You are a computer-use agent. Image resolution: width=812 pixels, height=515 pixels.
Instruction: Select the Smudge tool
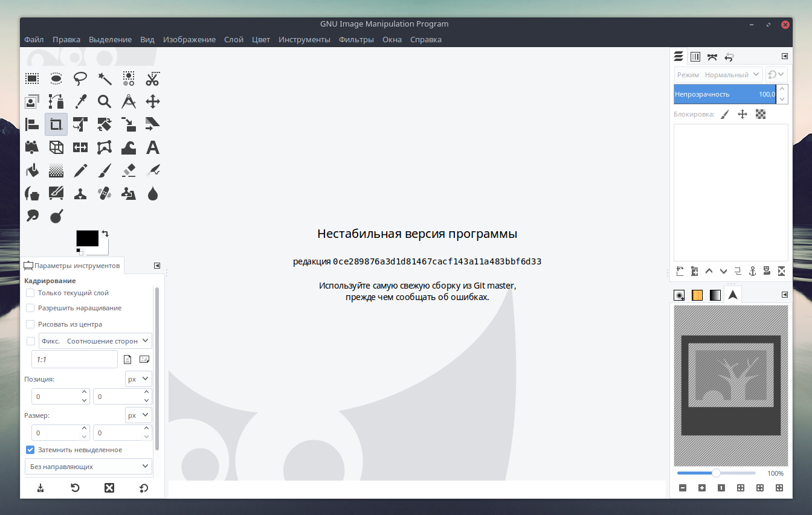click(x=32, y=216)
